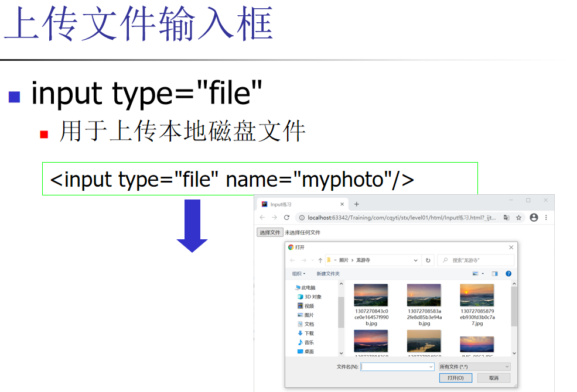This screenshot has height=392, width=577.
Task: Click 新建文件夹 new folder
Action: tap(328, 274)
